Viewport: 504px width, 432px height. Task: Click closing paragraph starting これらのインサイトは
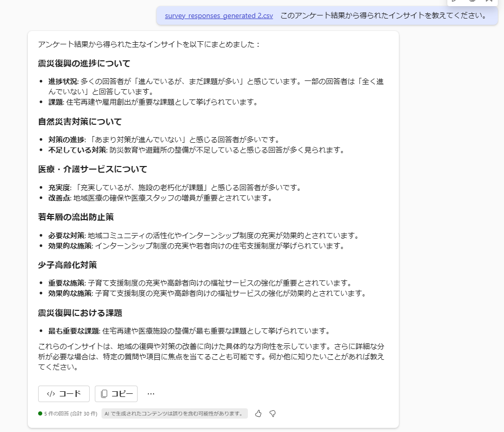coord(211,356)
